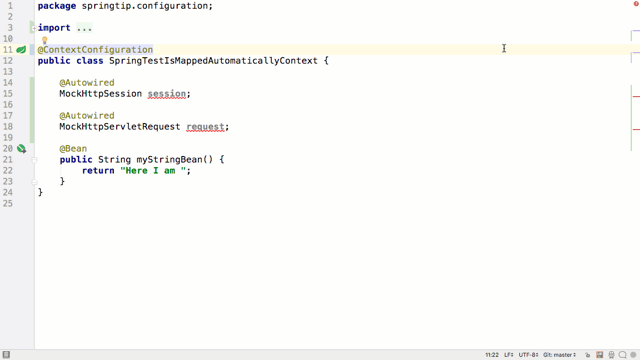This screenshot has height=360, width=640.
Task: Click the MockHttpServletRequest type name
Action: click(x=120, y=127)
